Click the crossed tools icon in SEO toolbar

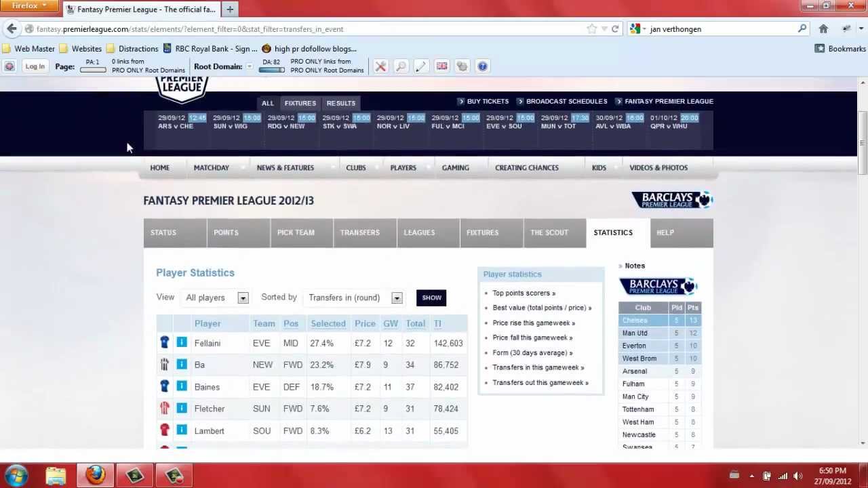pyautogui.click(x=380, y=66)
